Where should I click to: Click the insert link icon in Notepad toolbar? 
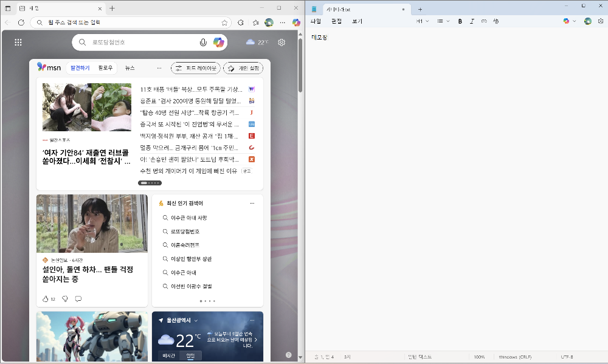pyautogui.click(x=483, y=21)
